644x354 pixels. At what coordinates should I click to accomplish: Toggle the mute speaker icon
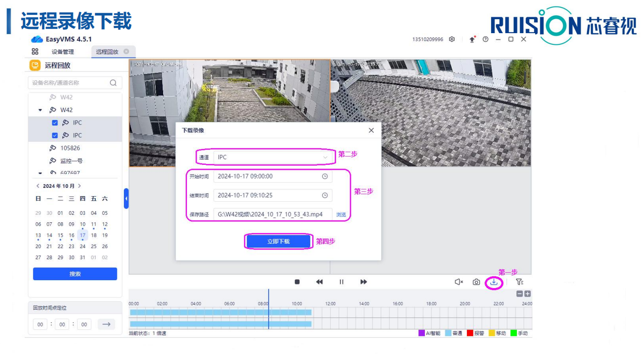[x=459, y=282]
